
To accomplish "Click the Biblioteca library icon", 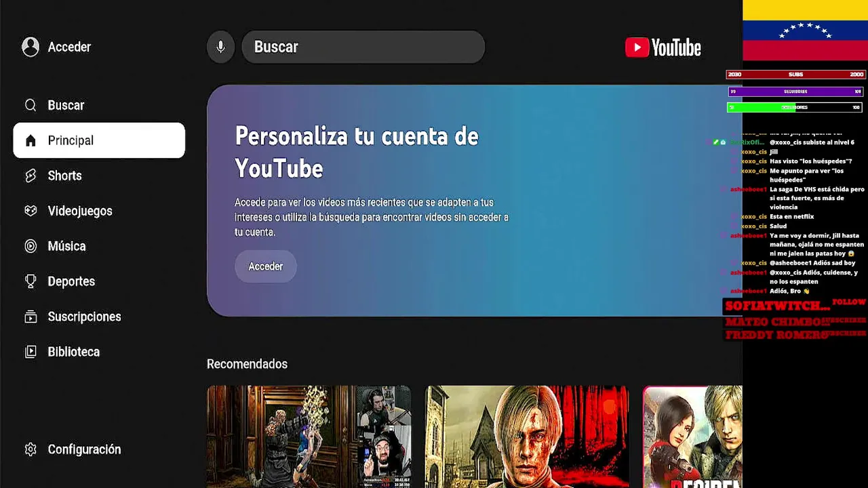I will (31, 352).
